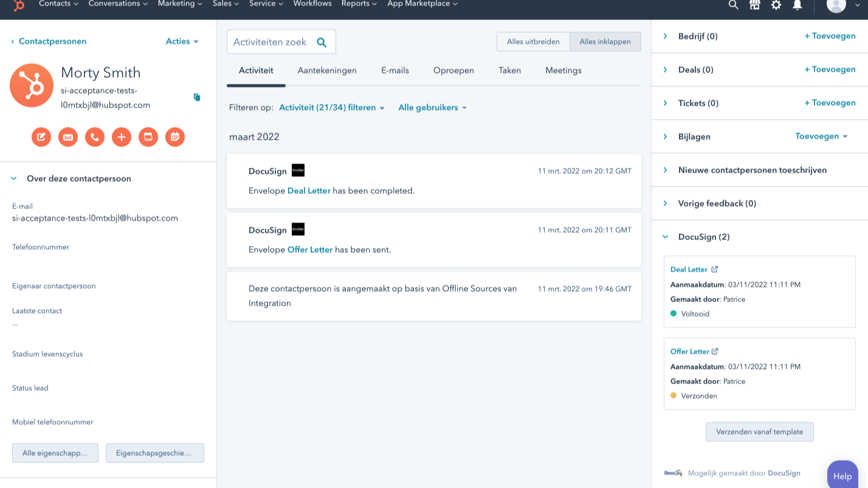Open the notifications bell icon
This screenshot has height=488, width=868.
tap(798, 5)
